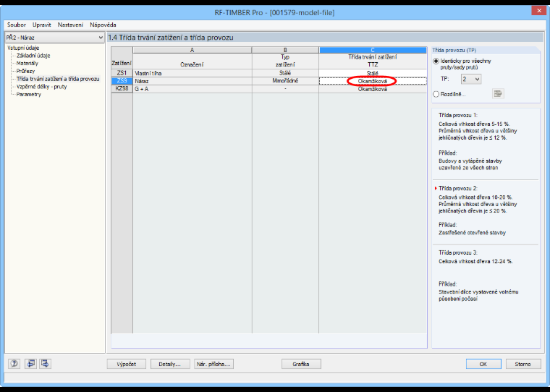The height and width of the screenshot is (392, 550).
Task: Click the ZS1 load duration cell in column C
Action: pos(373,73)
